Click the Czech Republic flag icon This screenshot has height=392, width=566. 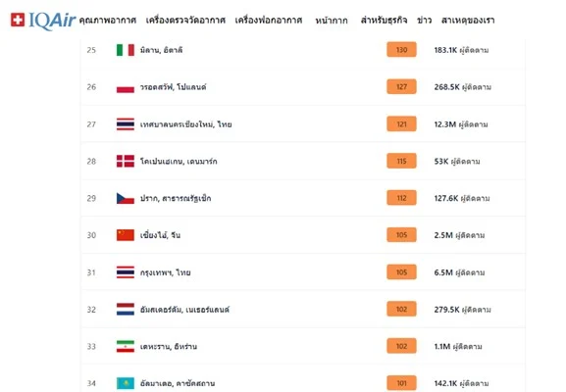pos(126,198)
